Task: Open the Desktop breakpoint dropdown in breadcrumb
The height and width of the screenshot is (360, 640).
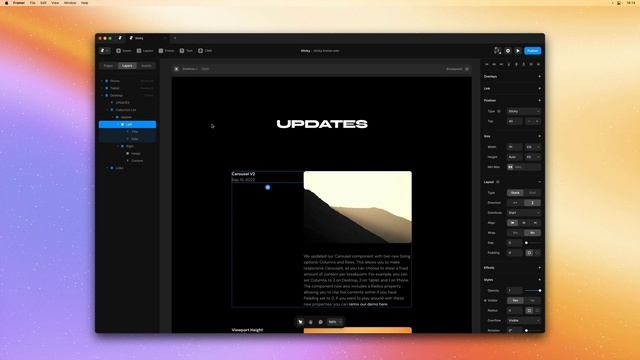Action: (x=190, y=69)
